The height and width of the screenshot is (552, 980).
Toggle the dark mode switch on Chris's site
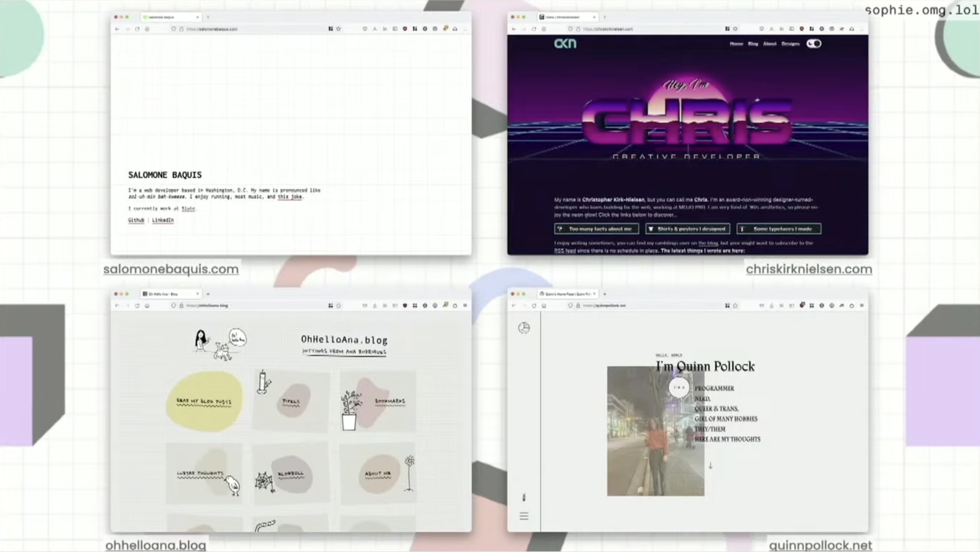pos(814,44)
